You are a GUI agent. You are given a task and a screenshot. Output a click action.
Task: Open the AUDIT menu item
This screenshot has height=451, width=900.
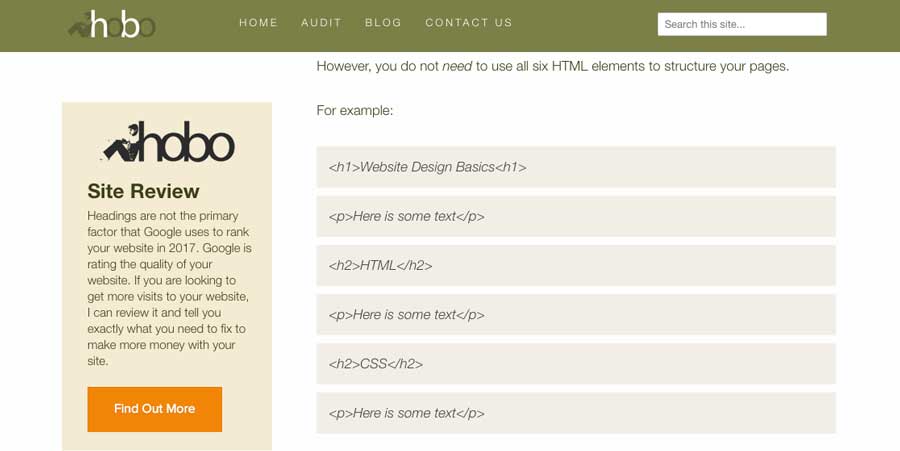tap(321, 23)
